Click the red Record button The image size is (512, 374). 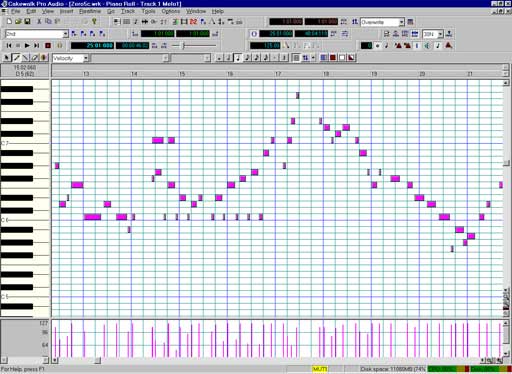(x=48, y=45)
